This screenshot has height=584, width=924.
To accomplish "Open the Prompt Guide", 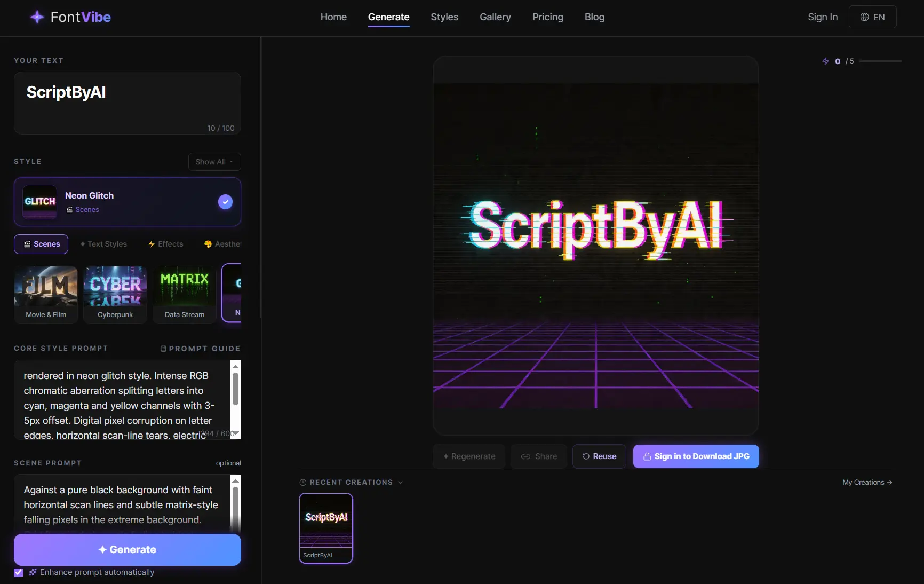I will click(x=200, y=349).
